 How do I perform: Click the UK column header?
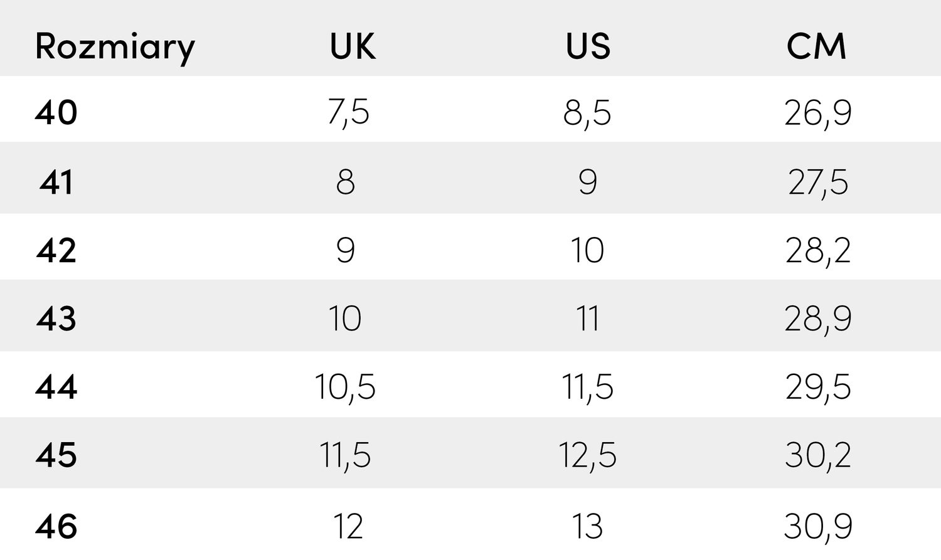click(x=353, y=46)
